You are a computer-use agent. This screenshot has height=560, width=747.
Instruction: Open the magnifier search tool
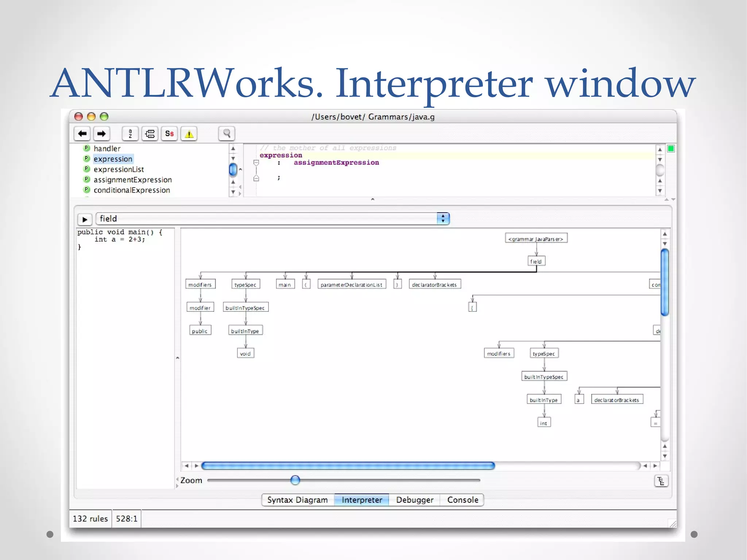click(x=227, y=134)
